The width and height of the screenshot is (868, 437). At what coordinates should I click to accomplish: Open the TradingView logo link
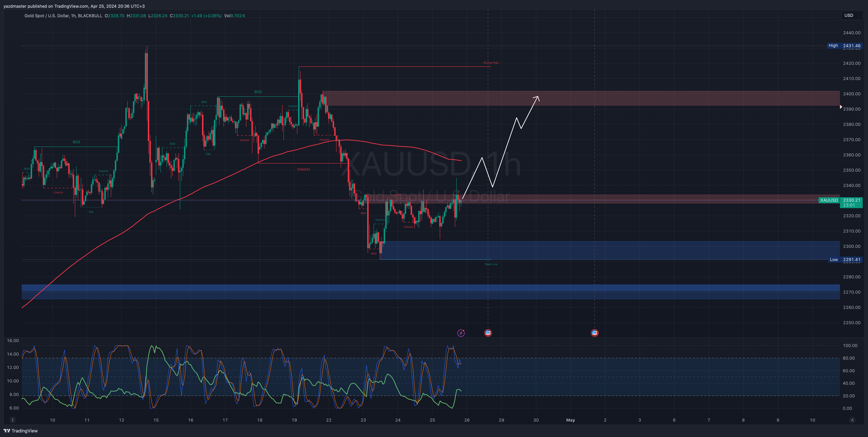pos(21,431)
